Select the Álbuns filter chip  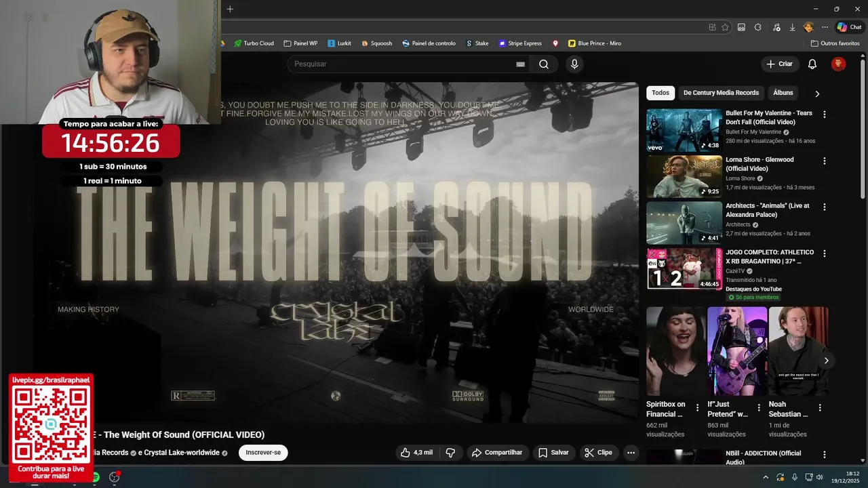(783, 93)
